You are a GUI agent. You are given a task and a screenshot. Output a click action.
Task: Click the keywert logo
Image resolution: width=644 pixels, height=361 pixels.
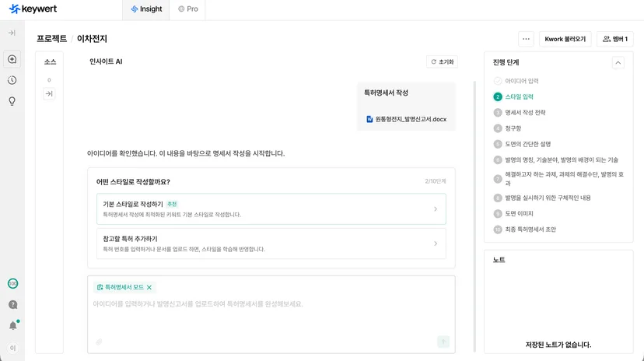(33, 9)
